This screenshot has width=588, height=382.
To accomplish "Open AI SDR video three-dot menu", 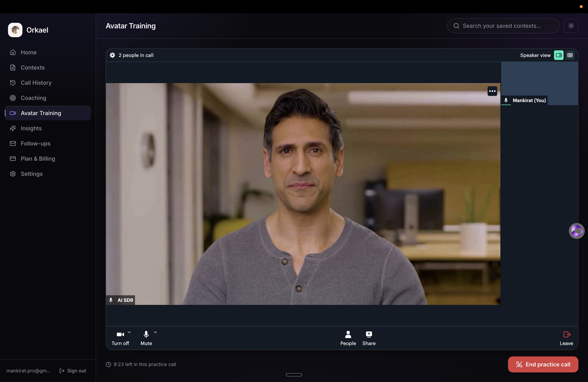I will [x=492, y=91].
